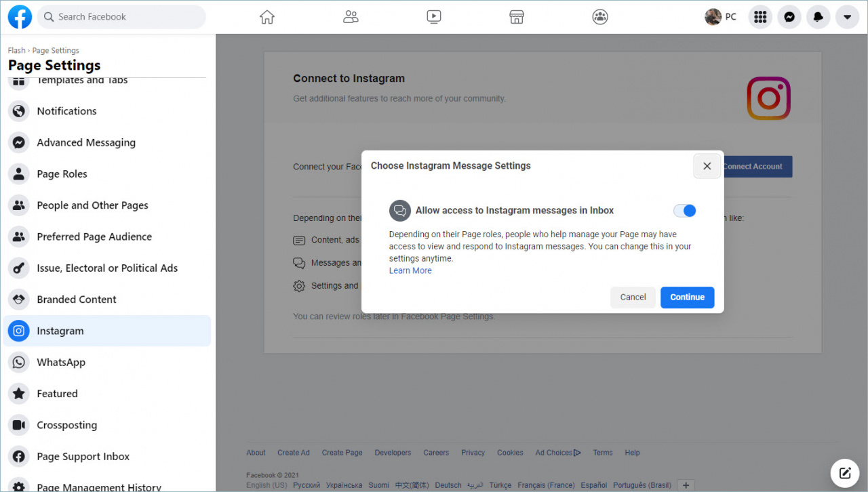This screenshot has height=492, width=868.
Task: Click the WhatsApp icon in the sidebar
Action: [19, 362]
